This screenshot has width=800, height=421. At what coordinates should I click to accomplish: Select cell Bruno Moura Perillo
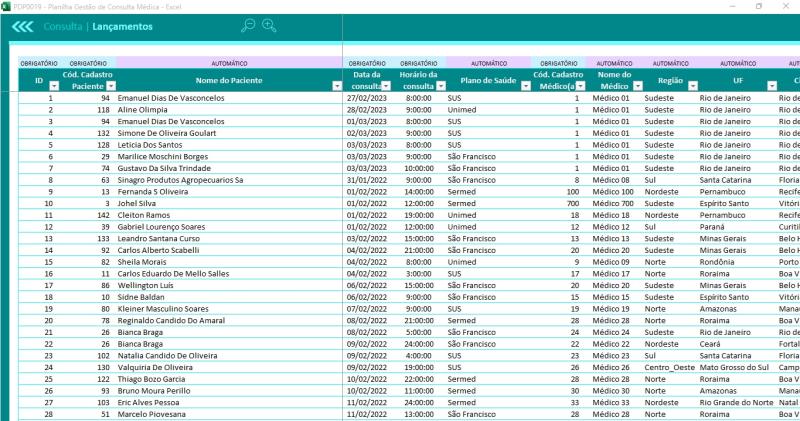(x=229, y=391)
